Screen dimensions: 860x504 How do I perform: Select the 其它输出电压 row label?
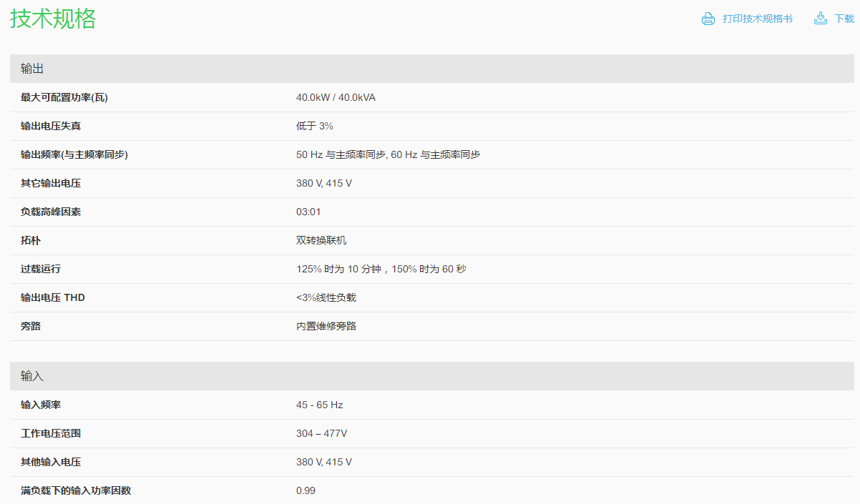click(51, 183)
